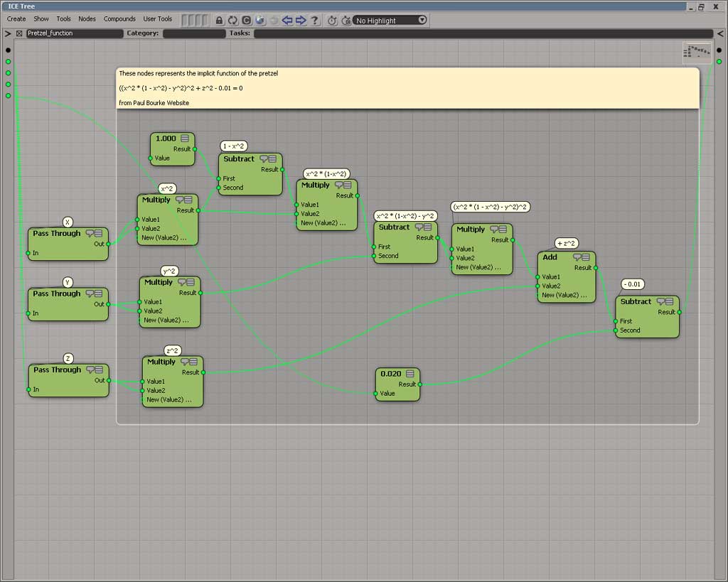Click the blue left arrow icon
Screen dimensions: 728x582
(288, 20)
